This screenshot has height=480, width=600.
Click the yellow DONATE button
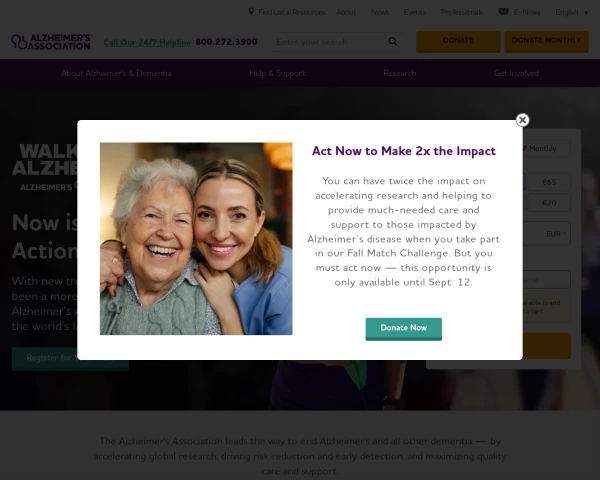click(x=458, y=41)
